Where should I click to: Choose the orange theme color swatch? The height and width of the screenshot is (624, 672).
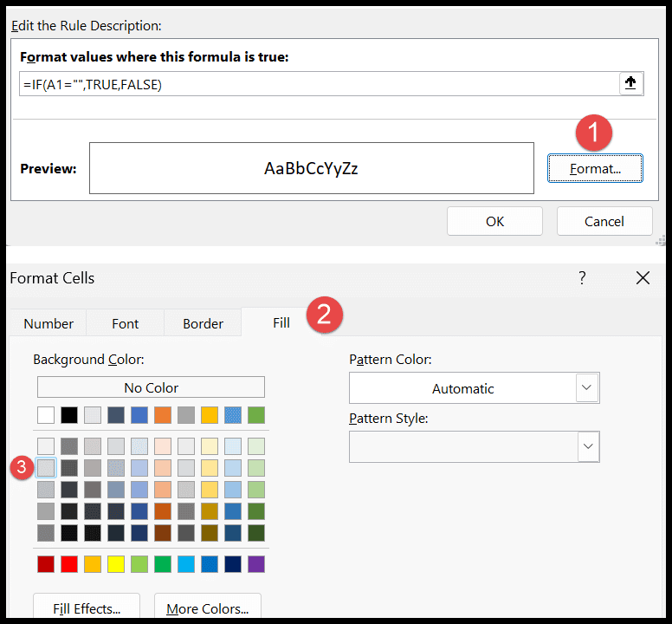[x=163, y=415]
